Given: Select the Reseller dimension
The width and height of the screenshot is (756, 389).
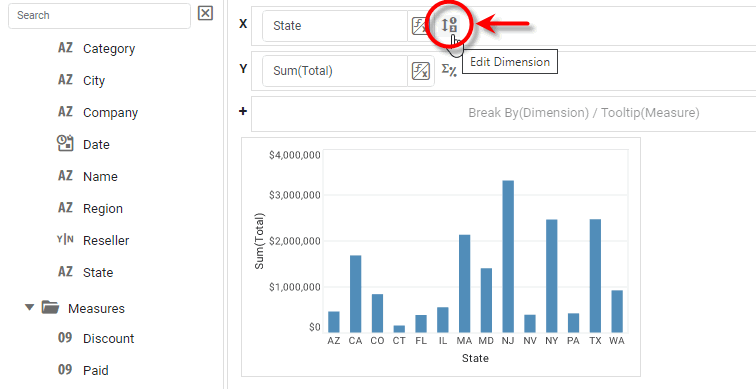Looking at the screenshot, I should (106, 241).
